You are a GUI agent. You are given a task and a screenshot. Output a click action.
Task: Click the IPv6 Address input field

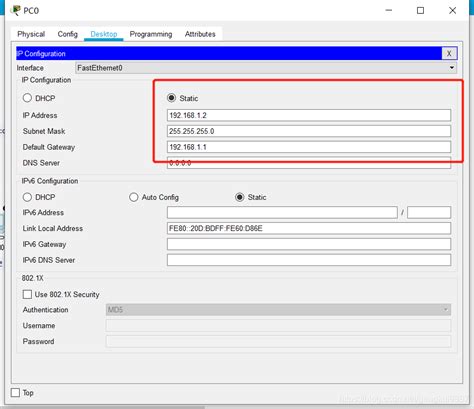(282, 212)
